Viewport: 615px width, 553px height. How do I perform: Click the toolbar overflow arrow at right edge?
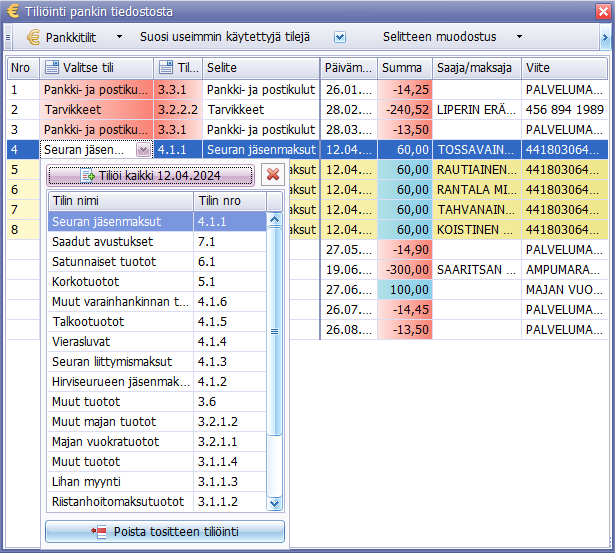(x=606, y=37)
